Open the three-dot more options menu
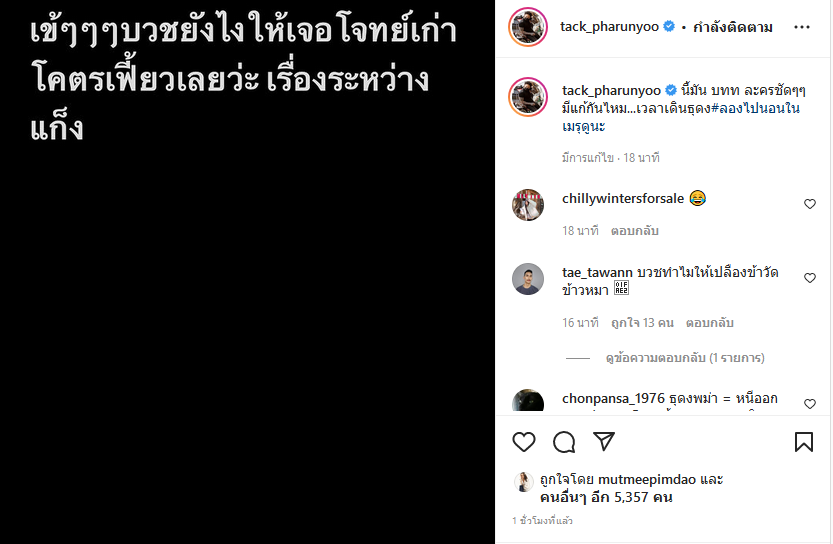This screenshot has width=833, height=544. [802, 27]
